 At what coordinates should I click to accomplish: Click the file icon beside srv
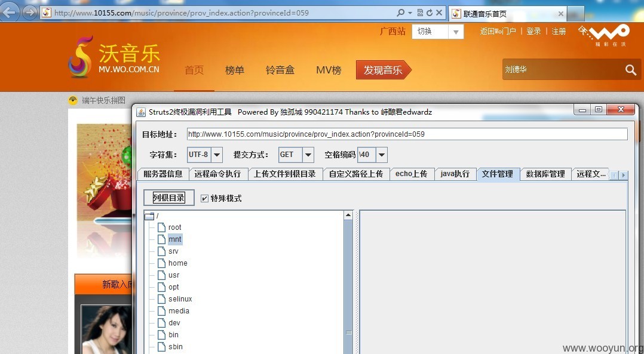click(x=162, y=251)
